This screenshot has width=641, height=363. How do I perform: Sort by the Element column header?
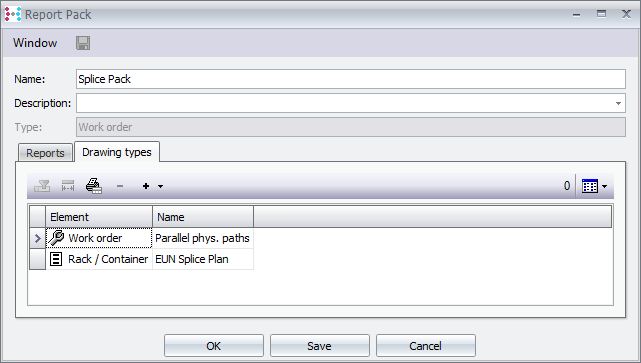[99, 217]
